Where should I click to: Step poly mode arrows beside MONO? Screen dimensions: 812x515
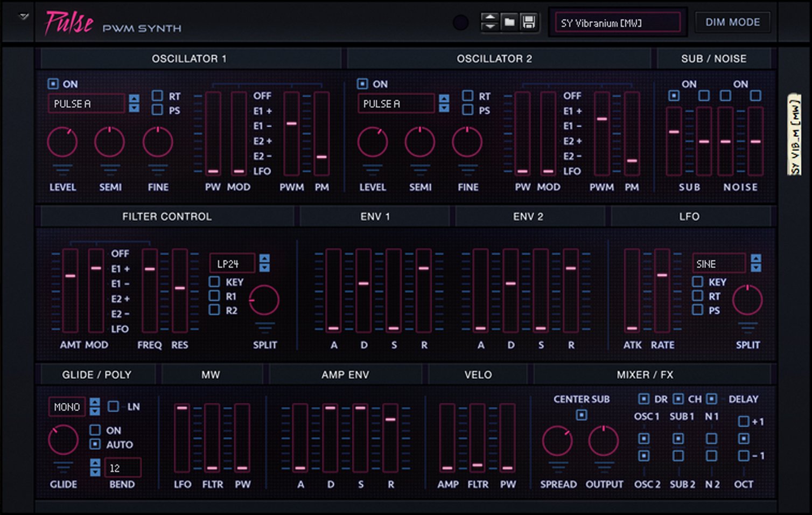(x=95, y=406)
